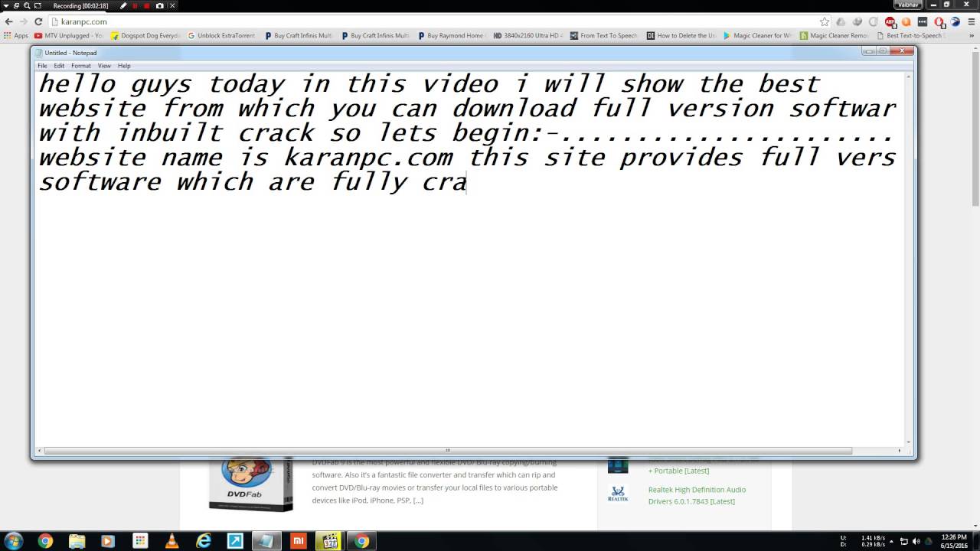This screenshot has height=551, width=980.
Task: Open the MTV Unplugged bookmark
Action: tap(69, 35)
